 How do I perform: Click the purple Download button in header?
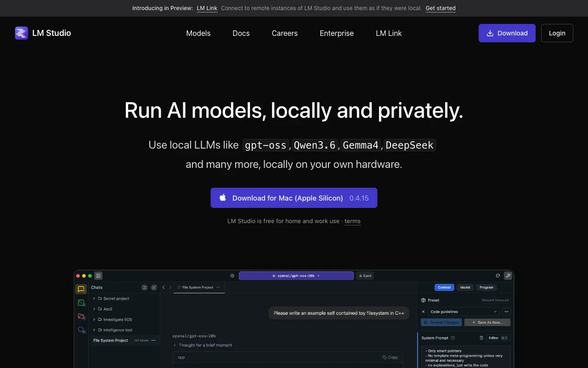(507, 33)
